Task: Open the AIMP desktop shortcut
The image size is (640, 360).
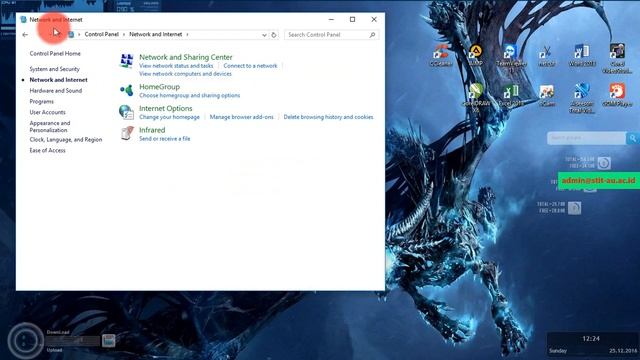Action: (x=476, y=56)
